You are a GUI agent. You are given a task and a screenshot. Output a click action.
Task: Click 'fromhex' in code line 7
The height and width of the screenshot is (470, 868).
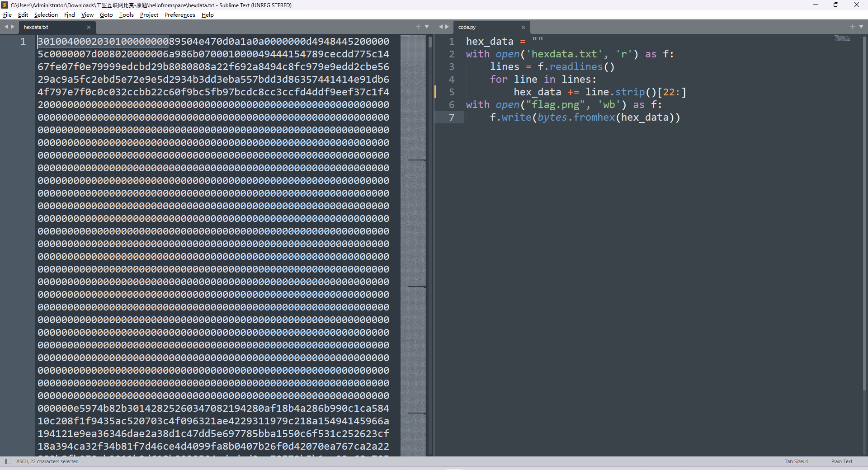(x=594, y=117)
